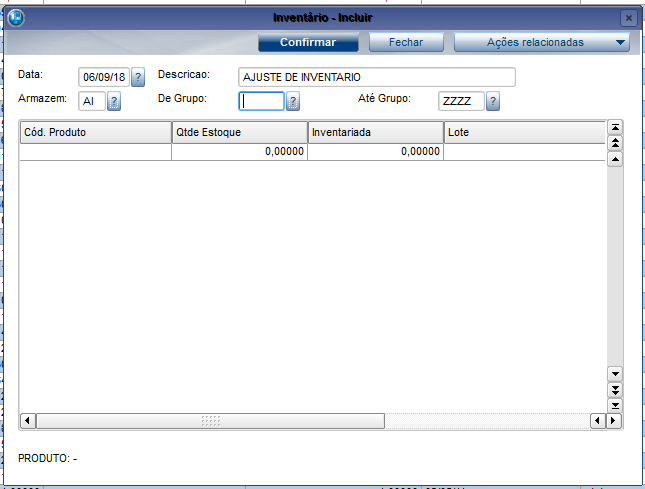Click the Até Grupo input field

461,101
